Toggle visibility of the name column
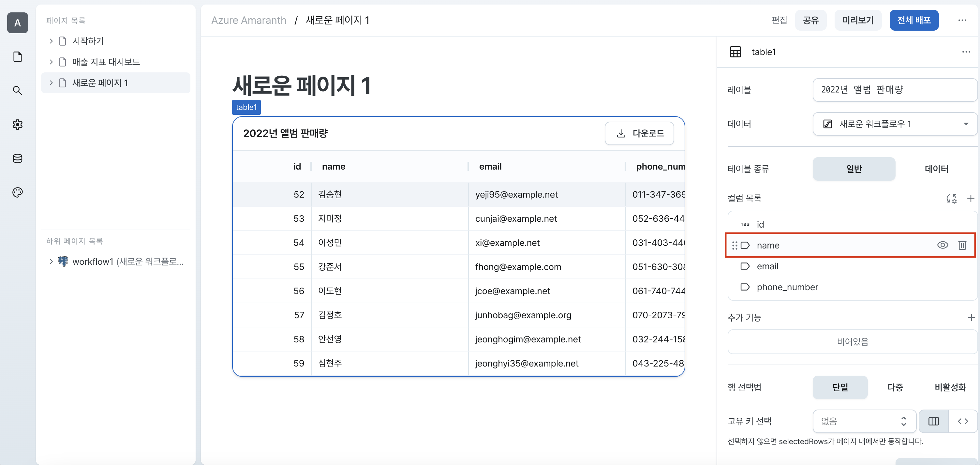 (x=942, y=245)
